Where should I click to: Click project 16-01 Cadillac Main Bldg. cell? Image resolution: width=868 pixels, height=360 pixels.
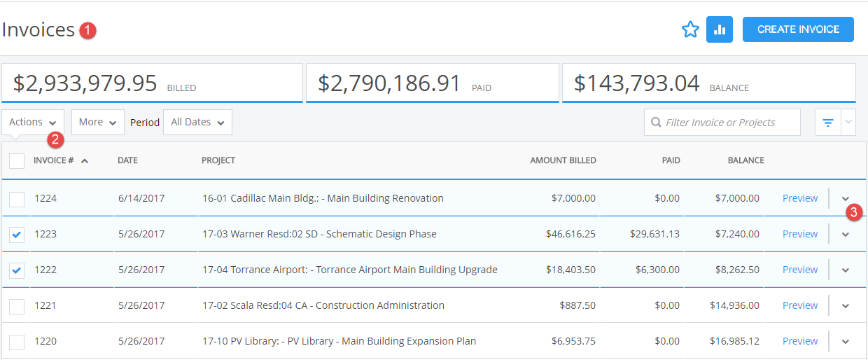(x=323, y=198)
